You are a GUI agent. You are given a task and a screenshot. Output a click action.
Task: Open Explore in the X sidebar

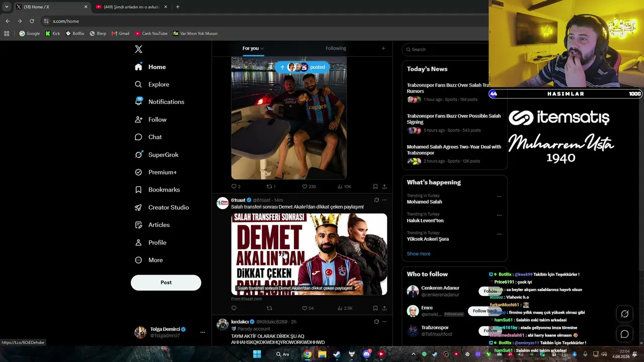[x=152, y=84]
